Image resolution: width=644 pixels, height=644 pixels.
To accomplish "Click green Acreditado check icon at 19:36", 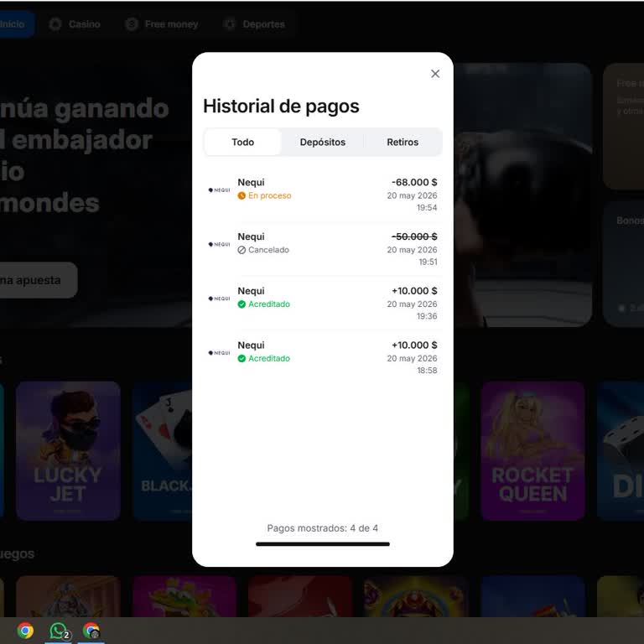I will coord(241,304).
